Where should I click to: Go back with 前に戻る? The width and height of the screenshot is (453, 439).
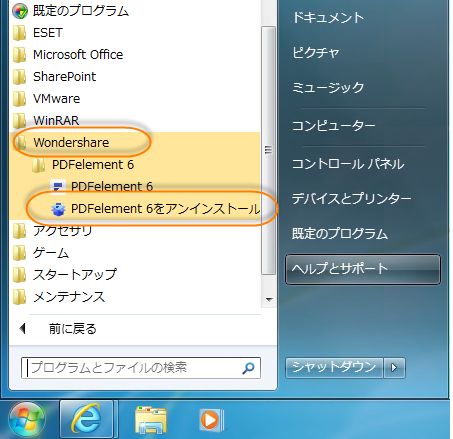(73, 329)
